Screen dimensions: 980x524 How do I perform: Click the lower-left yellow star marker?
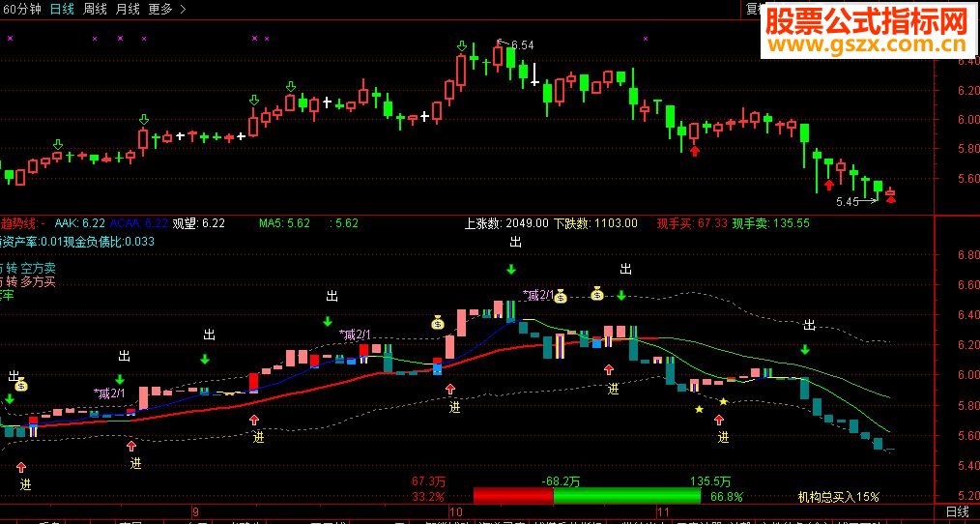[x=699, y=409]
